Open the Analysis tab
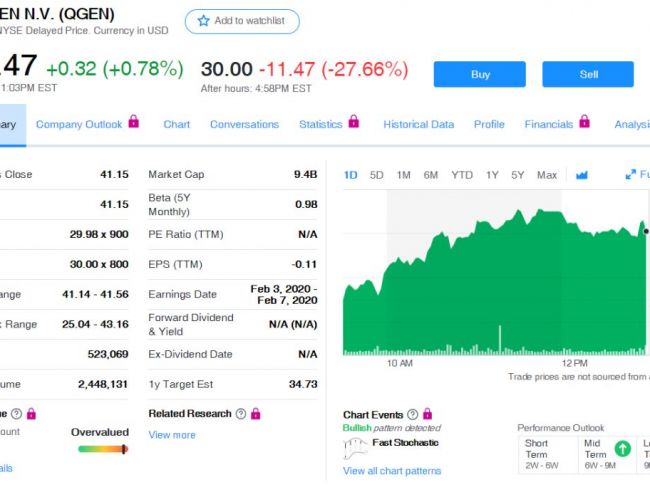Screen dimensions: 650x487 pos(632,124)
